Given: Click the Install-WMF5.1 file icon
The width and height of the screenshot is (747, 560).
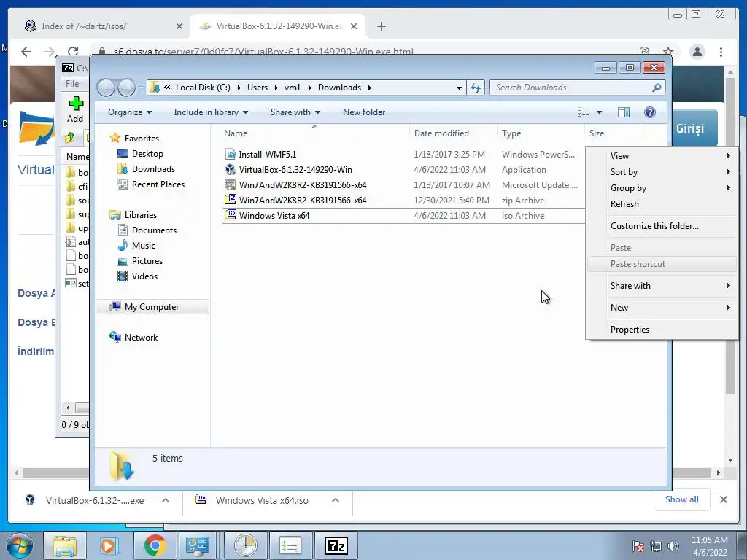Looking at the screenshot, I should [x=231, y=155].
